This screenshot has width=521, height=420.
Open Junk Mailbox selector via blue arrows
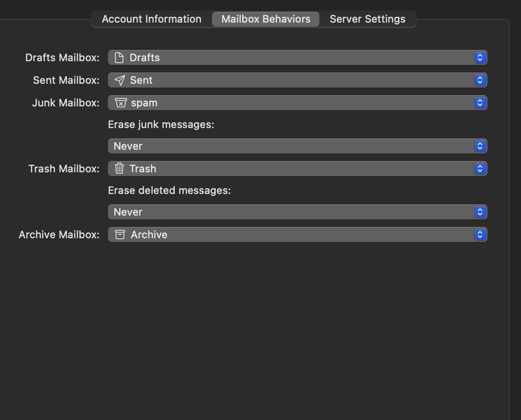[480, 103]
